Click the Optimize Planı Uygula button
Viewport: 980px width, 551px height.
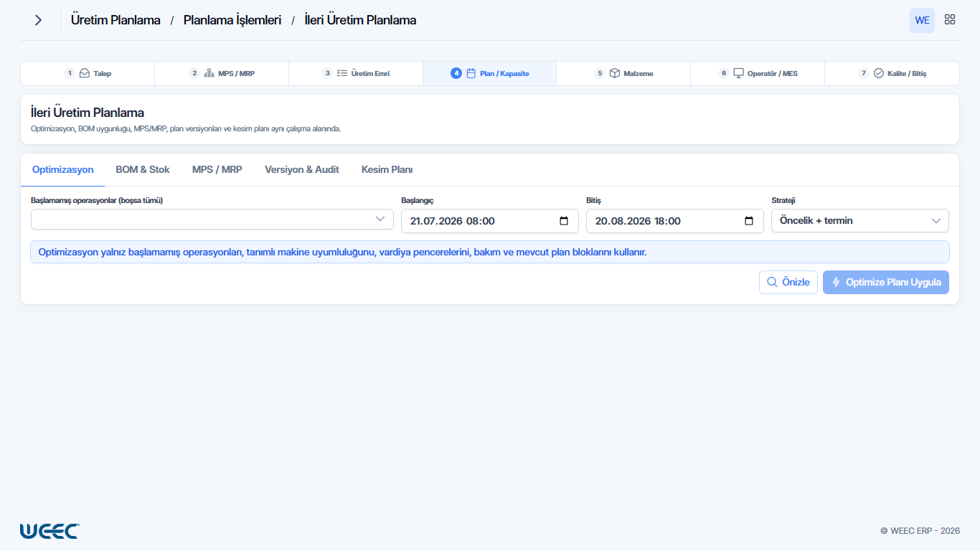(x=886, y=282)
